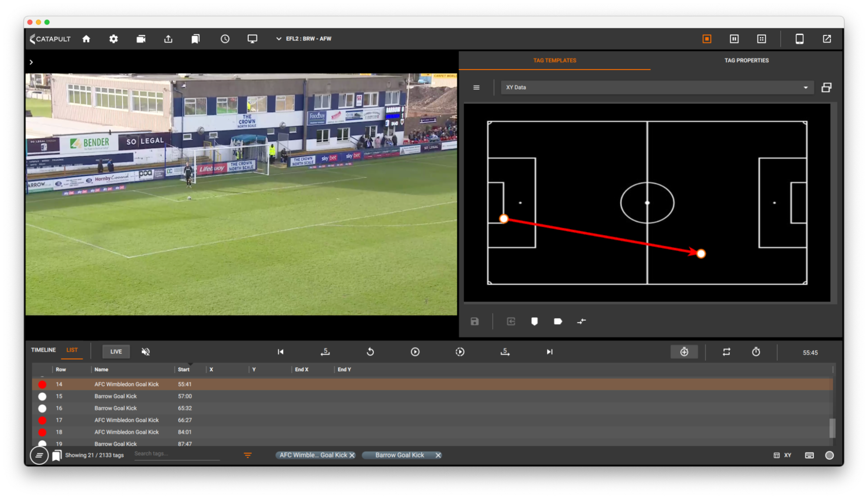Click the duplicate window icon beside XY Data
868x498 pixels.
click(x=826, y=87)
